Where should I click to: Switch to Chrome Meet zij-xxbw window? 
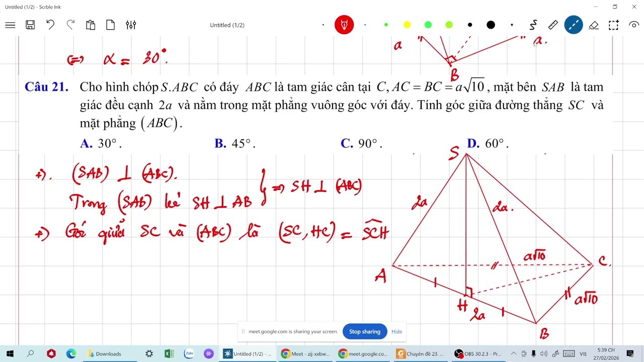click(x=305, y=354)
